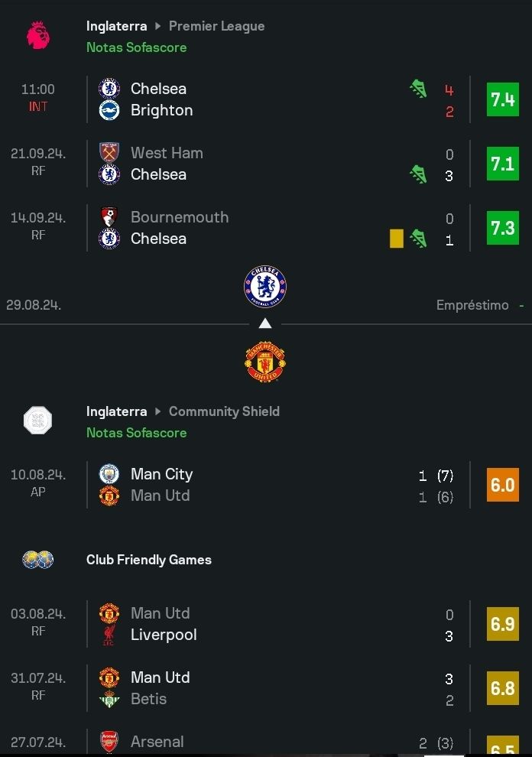Click the Brighton club badge
Screen dimensions: 532x757
pyautogui.click(x=109, y=110)
